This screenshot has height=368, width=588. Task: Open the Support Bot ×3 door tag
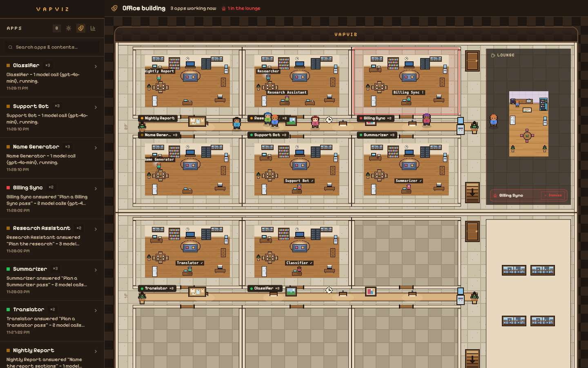[268, 135]
